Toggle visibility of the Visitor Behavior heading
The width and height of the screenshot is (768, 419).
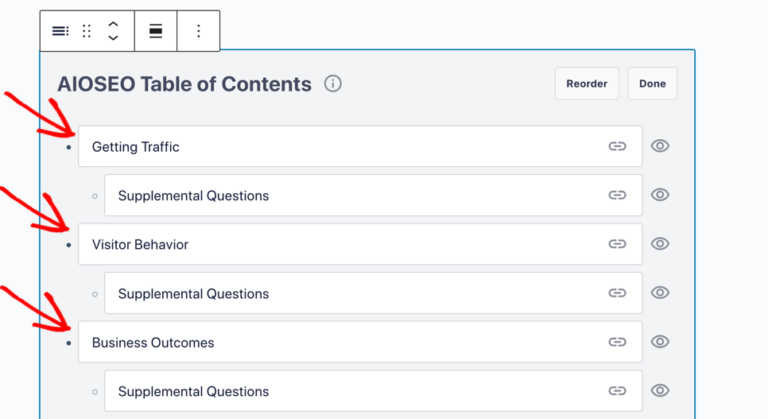[x=660, y=244]
